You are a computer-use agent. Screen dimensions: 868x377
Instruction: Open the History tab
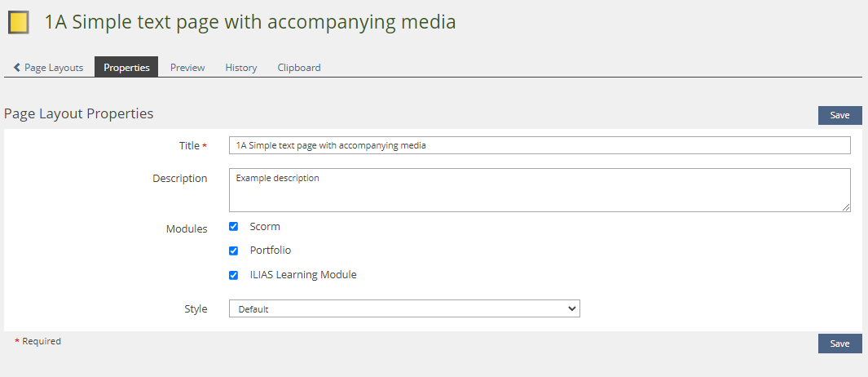tap(241, 68)
